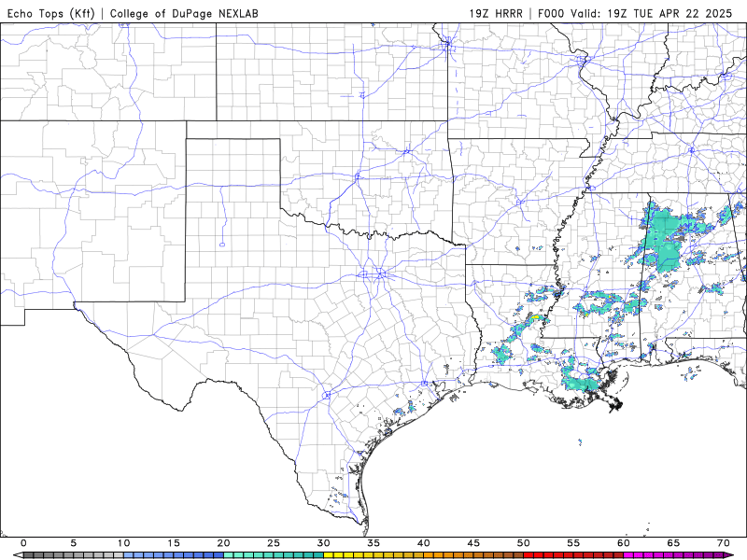
Task: Click the '5' label on the color scale
Action: pyautogui.click(x=74, y=543)
